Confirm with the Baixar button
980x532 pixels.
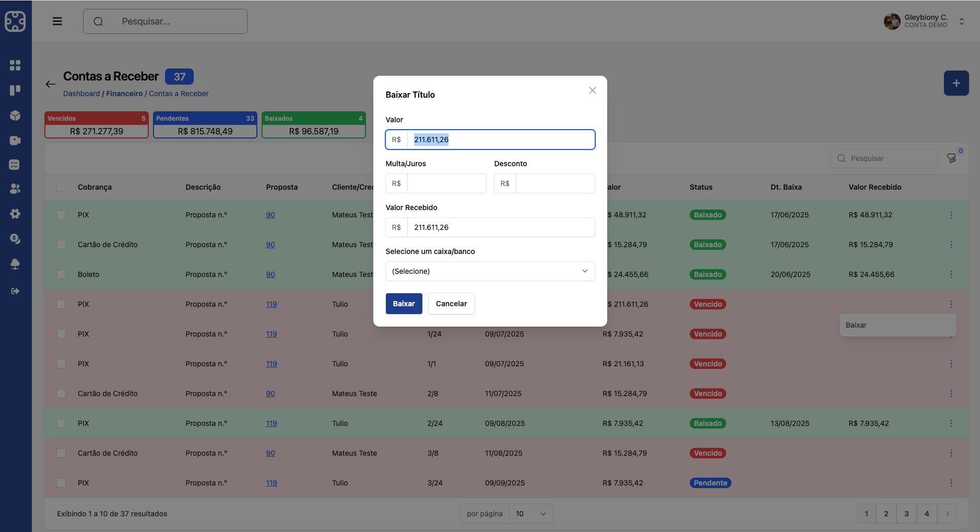(x=404, y=304)
